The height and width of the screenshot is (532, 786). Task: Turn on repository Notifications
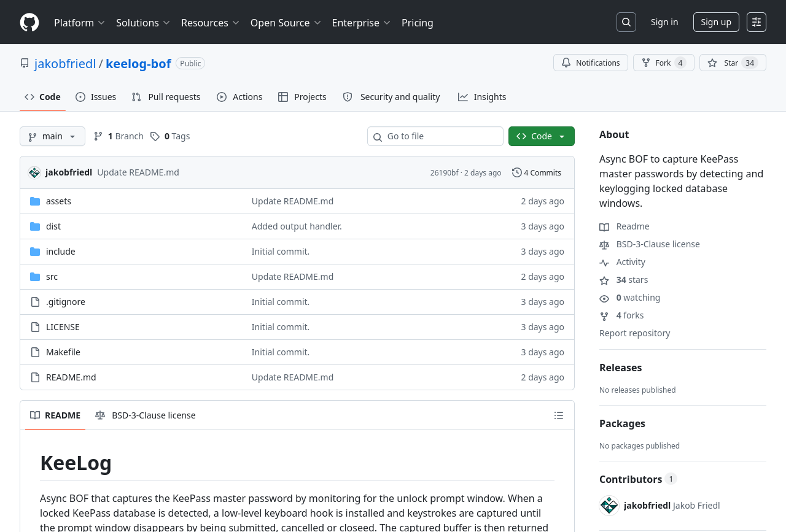tap(590, 63)
